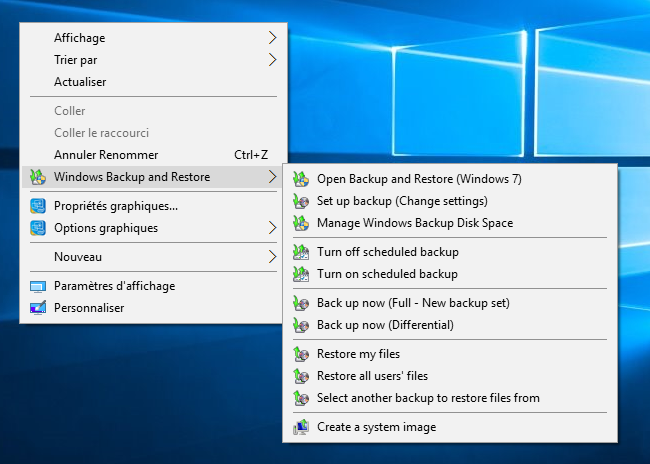Click the greyed Coller entry

pyautogui.click(x=153, y=111)
